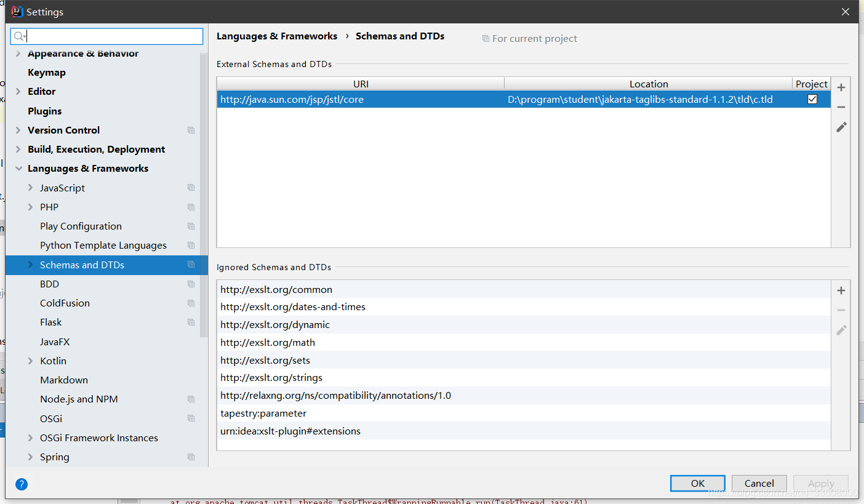Screen dimensions: 864x504
Task: Click the Location column header
Action: tap(649, 84)
